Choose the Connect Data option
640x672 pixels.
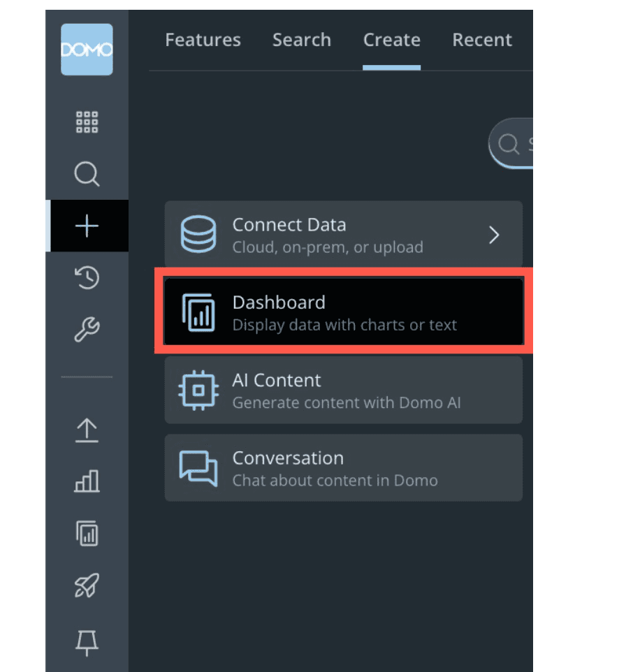343,234
